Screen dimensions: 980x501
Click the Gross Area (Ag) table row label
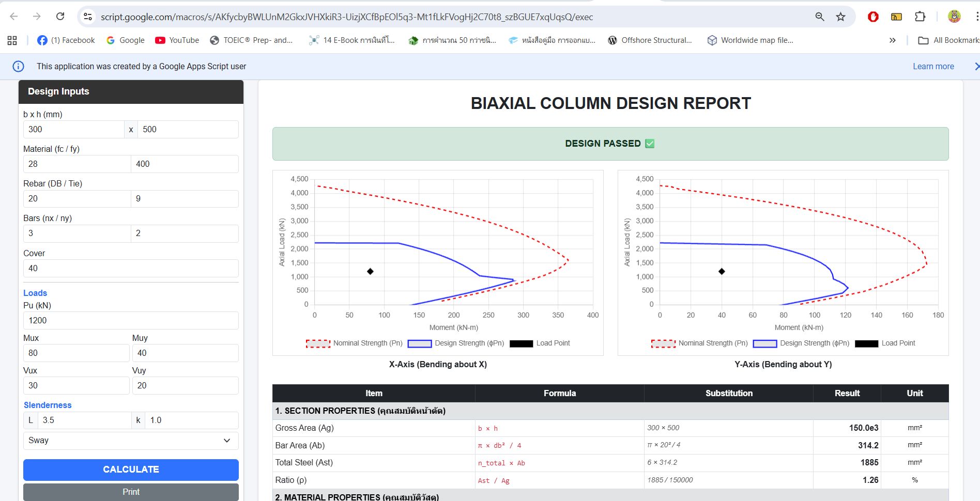click(x=304, y=428)
